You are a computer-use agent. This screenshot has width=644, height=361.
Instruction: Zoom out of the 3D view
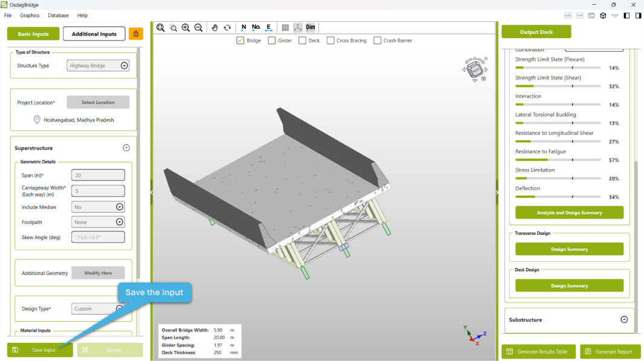pyautogui.click(x=198, y=28)
